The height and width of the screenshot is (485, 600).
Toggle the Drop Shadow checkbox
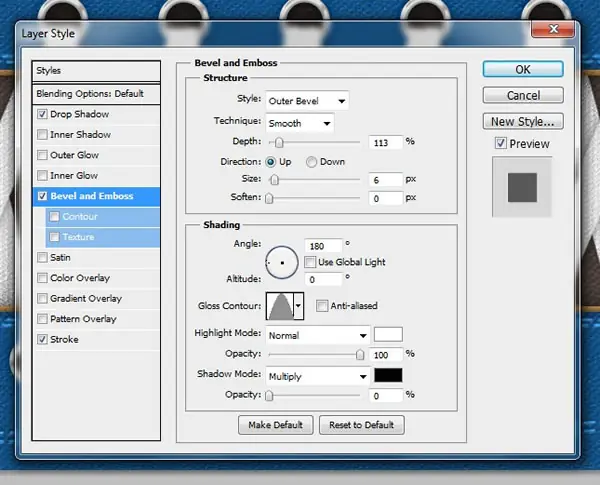pos(42,114)
